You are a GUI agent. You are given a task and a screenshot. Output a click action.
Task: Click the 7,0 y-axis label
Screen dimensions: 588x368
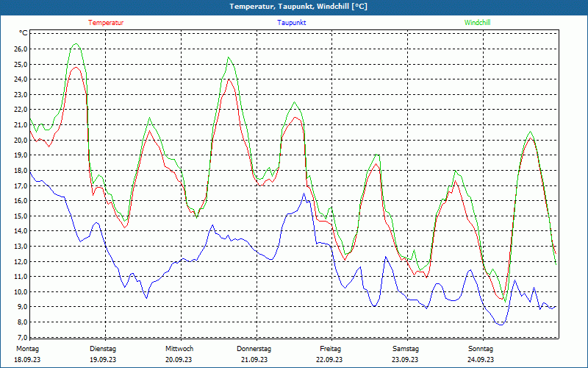tap(22, 337)
